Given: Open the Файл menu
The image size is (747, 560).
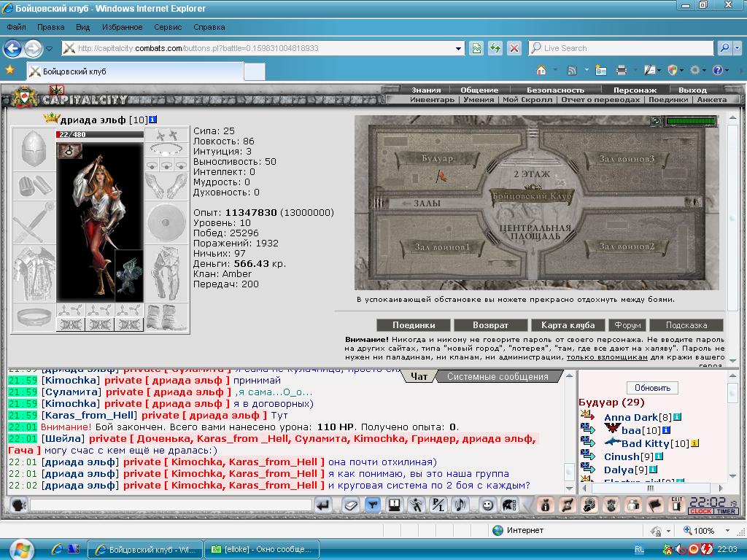Looking at the screenshot, I should (x=16, y=27).
